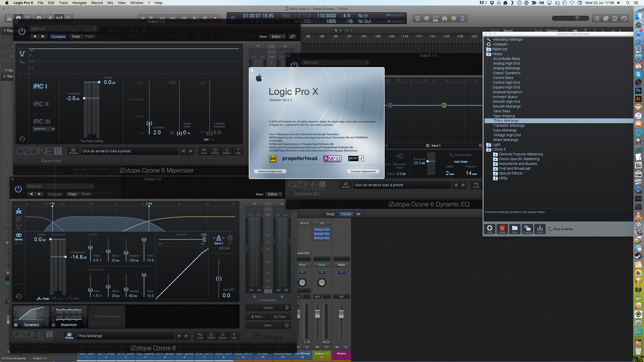Toggle the Maximizer module power button
Viewport: 644px width, 362px height.
coord(53,325)
